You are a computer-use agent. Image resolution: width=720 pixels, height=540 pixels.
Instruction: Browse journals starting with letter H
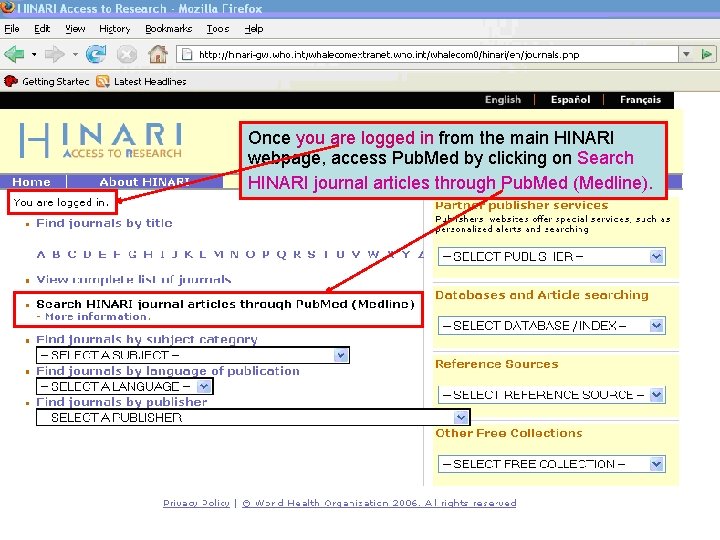[147, 254]
